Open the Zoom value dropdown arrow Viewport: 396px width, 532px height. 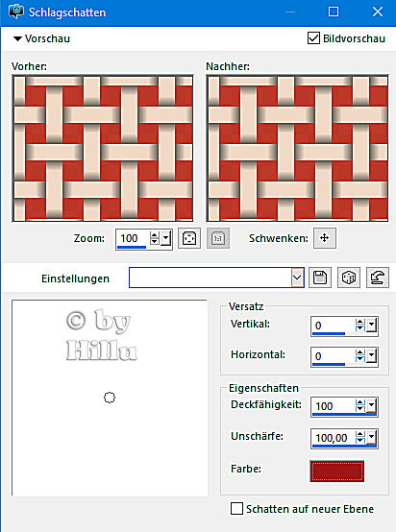click(x=165, y=238)
